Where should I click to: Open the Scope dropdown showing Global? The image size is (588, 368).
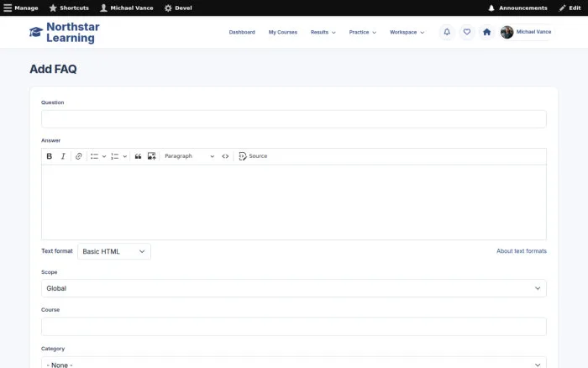click(x=294, y=288)
